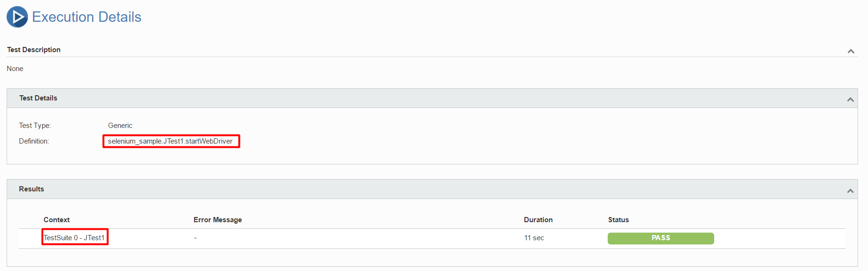Click the Duration column header
Image resolution: width=868 pixels, height=271 pixels.
pyautogui.click(x=538, y=220)
